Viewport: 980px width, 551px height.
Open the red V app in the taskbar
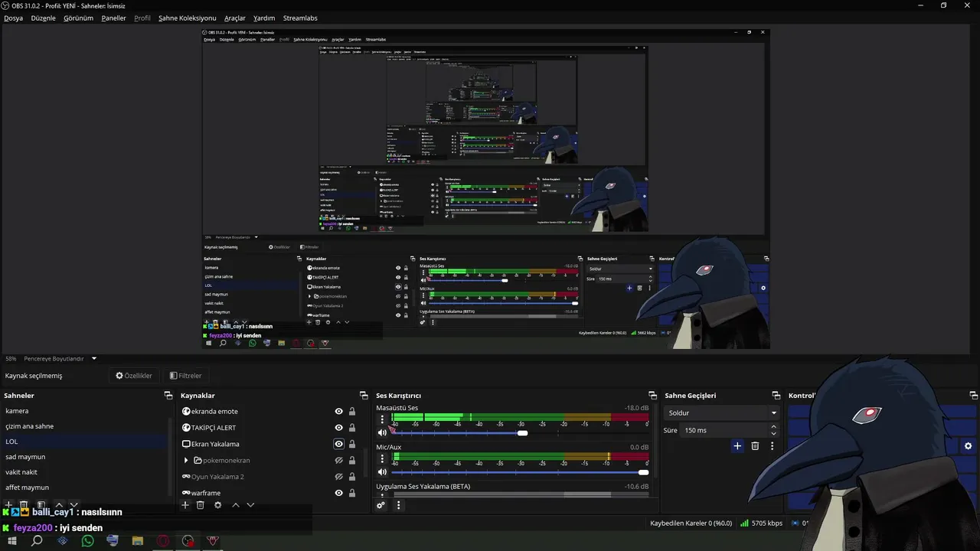pyautogui.click(x=214, y=541)
